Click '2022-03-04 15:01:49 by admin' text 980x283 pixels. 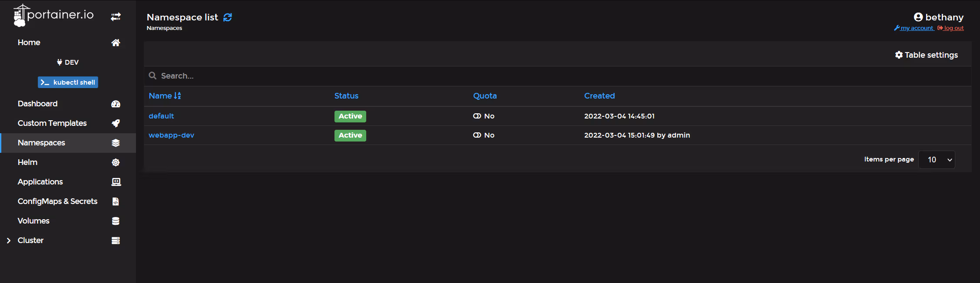point(637,135)
